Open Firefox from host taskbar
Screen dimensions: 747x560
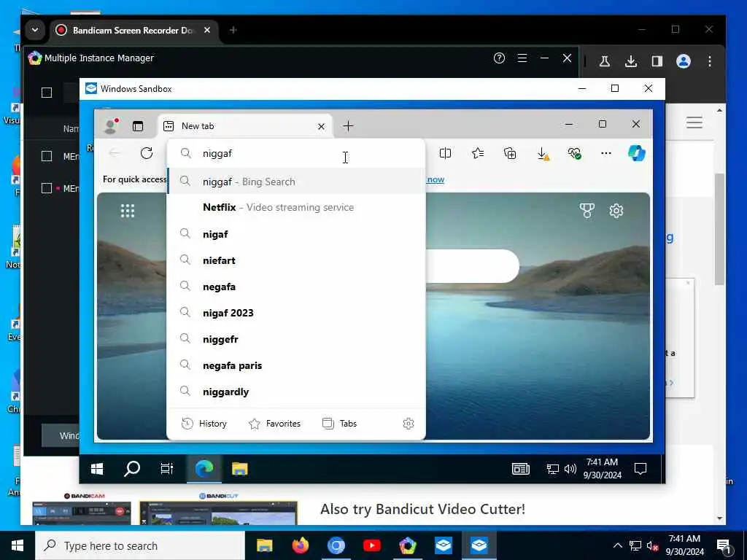coord(300,545)
